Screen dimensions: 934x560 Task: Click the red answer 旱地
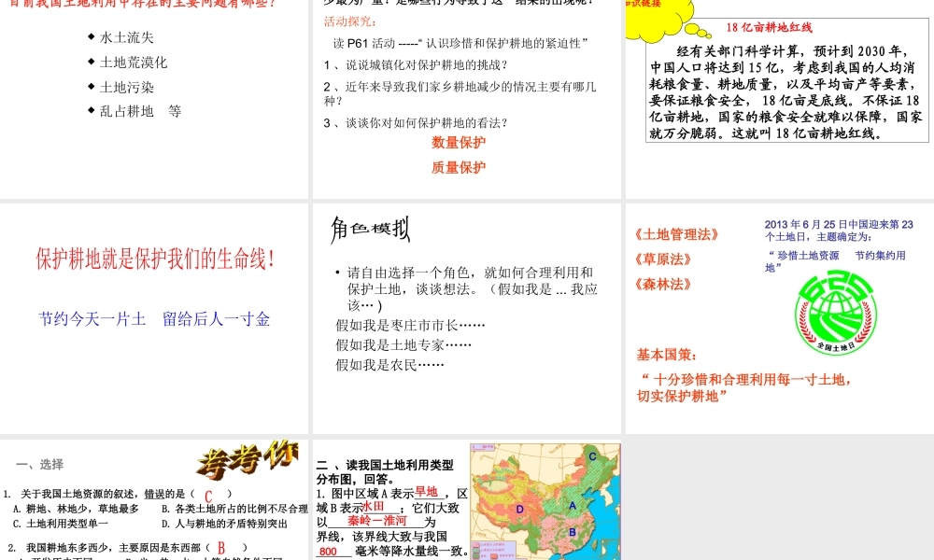pos(427,492)
